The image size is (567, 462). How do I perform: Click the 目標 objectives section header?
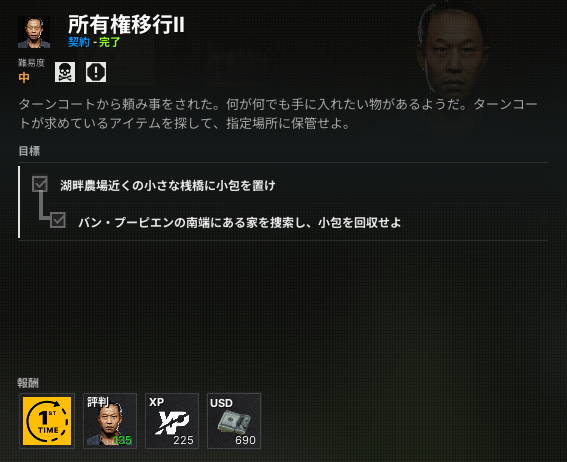(x=29, y=151)
